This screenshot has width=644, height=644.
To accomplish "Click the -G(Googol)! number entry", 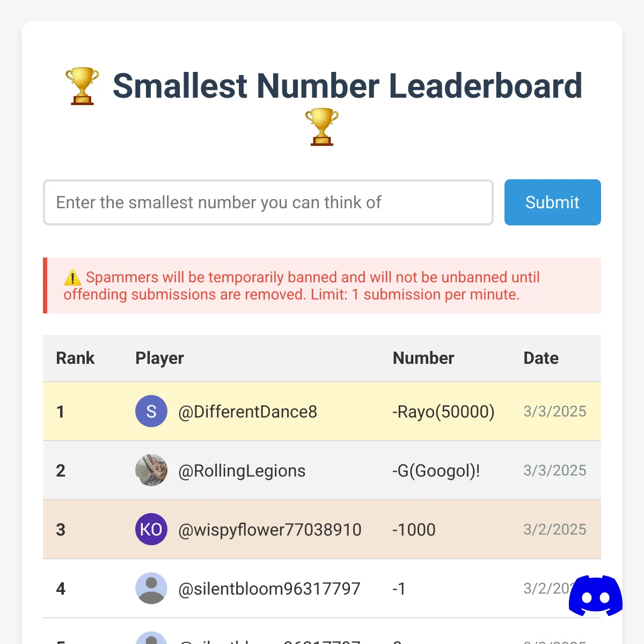I will pyautogui.click(x=436, y=471).
